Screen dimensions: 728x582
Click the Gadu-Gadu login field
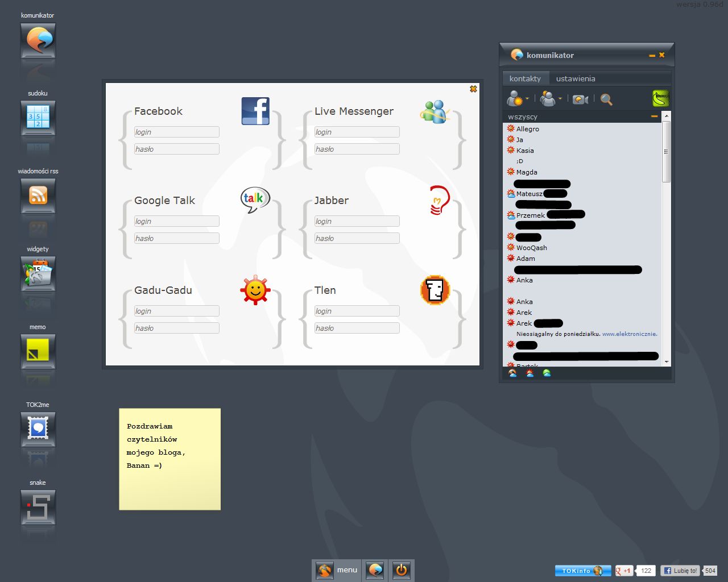[x=176, y=311]
